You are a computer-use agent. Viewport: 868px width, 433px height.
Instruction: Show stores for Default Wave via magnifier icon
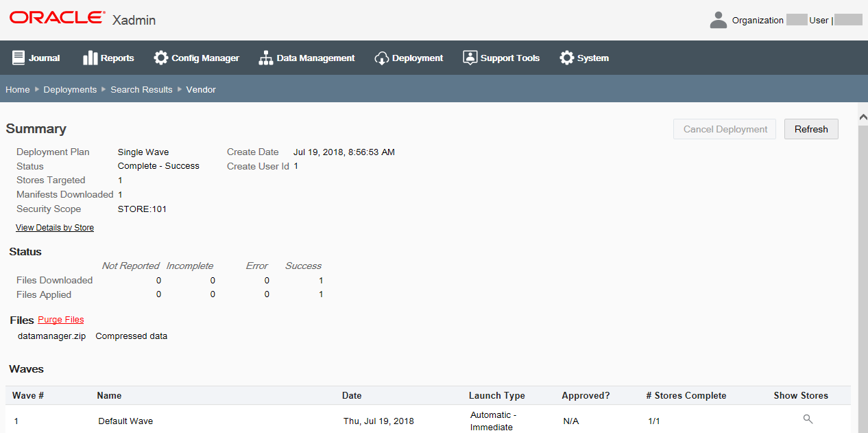coord(808,418)
